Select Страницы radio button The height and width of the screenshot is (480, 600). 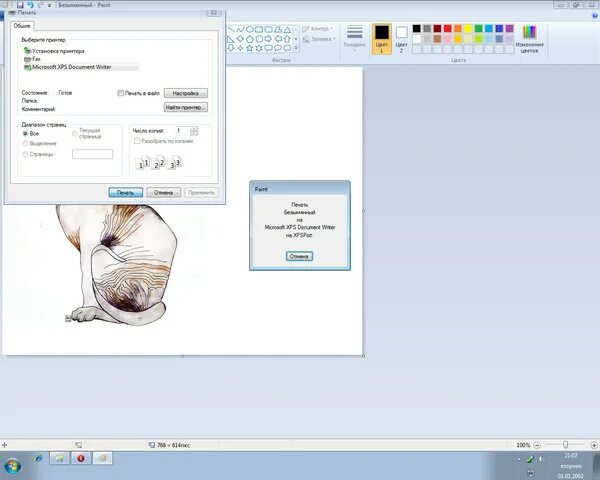(x=25, y=154)
